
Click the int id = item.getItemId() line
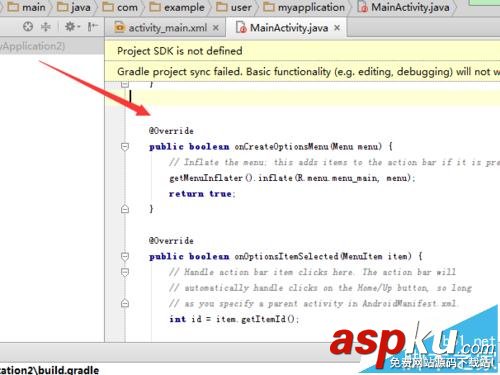(234, 319)
